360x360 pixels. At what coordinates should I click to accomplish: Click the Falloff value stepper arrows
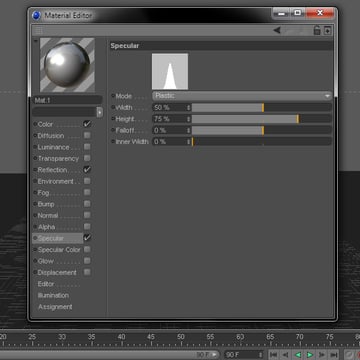(189, 130)
